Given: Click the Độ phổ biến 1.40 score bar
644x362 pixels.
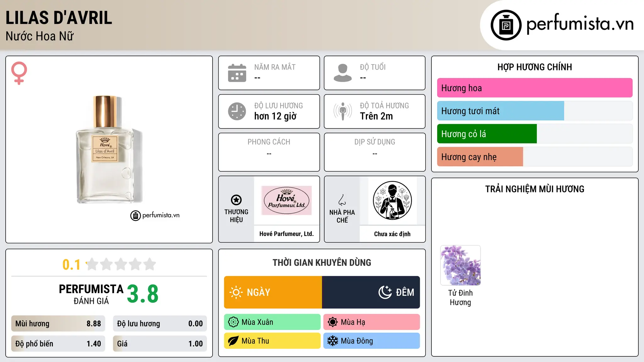Looking at the screenshot, I should [x=58, y=344].
